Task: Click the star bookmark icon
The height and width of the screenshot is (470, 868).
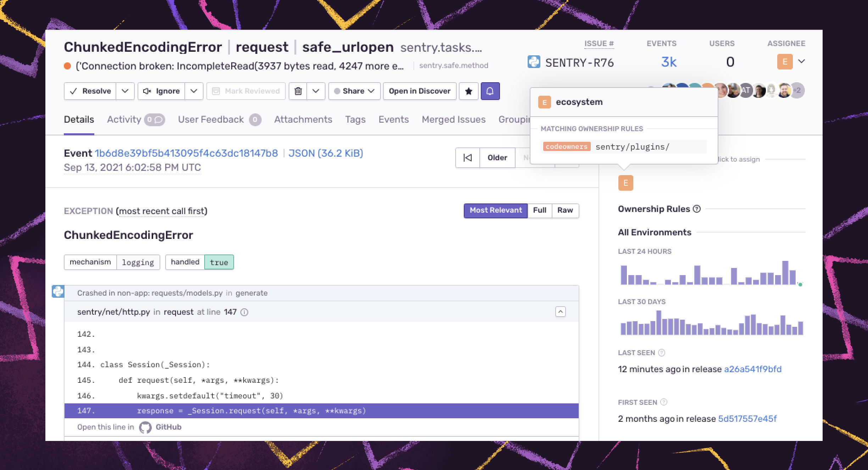Action: pyautogui.click(x=468, y=91)
